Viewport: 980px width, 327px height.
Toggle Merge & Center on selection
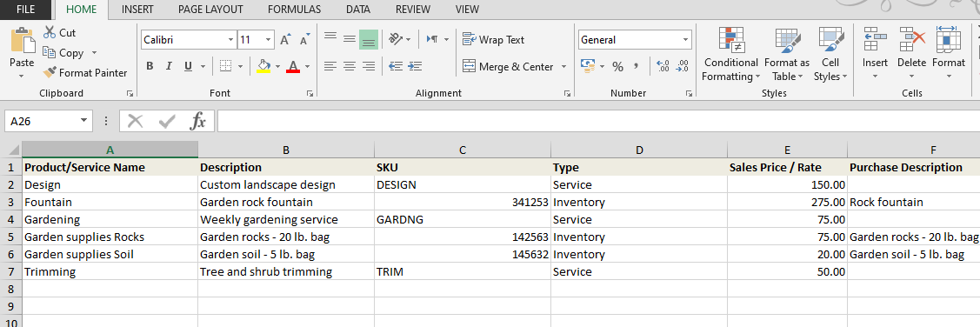(508, 66)
